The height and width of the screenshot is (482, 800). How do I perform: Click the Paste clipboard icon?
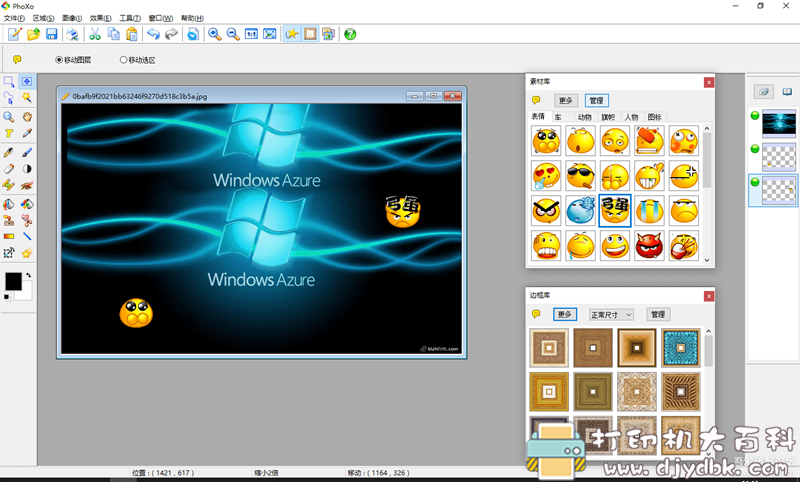tap(132, 34)
